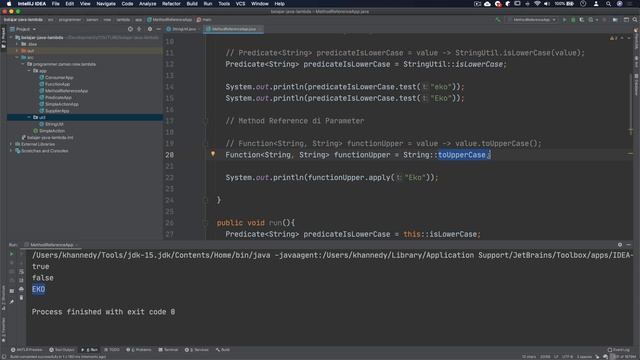
Task: Click Wi-Fi icon in macOS menu bar
Action: (x=537, y=4)
